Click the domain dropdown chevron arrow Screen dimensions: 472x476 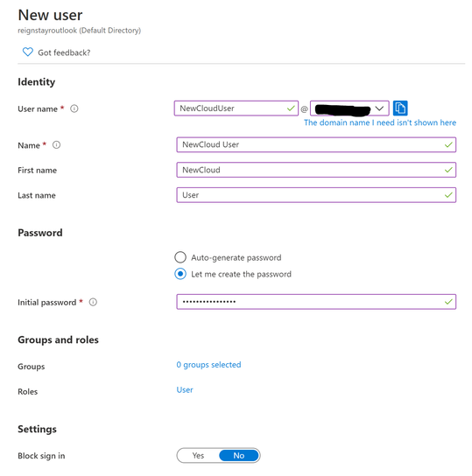click(x=379, y=108)
